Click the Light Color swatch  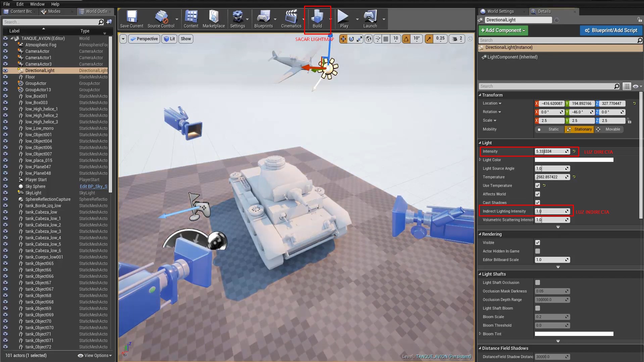[574, 160]
